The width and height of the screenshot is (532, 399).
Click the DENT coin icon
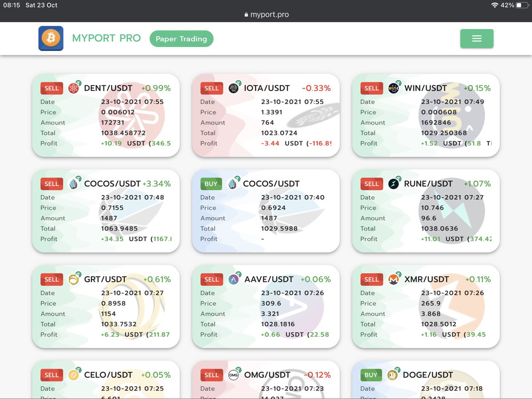tap(74, 88)
